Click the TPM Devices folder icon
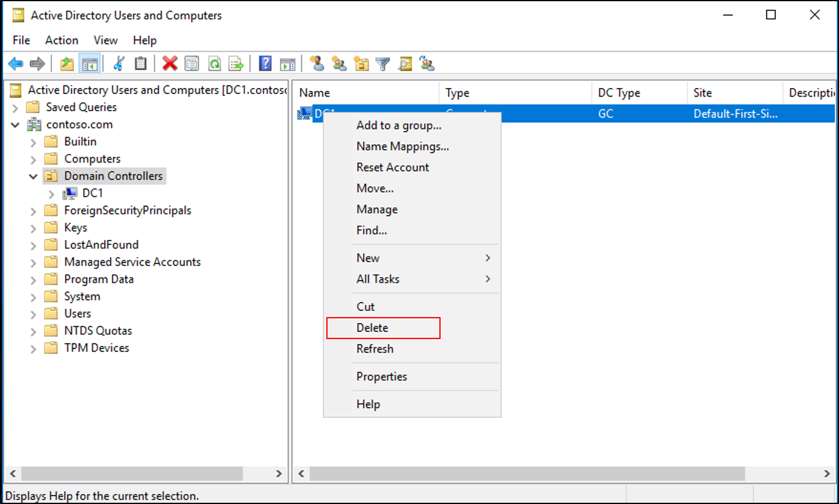Screen dimensions: 839x504 click(51, 348)
